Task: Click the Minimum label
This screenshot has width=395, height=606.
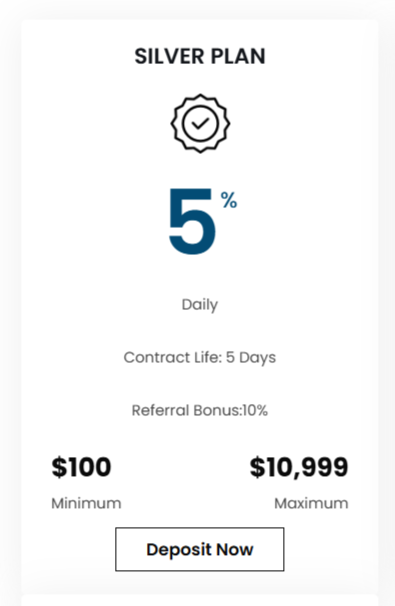Action: pyautogui.click(x=86, y=503)
